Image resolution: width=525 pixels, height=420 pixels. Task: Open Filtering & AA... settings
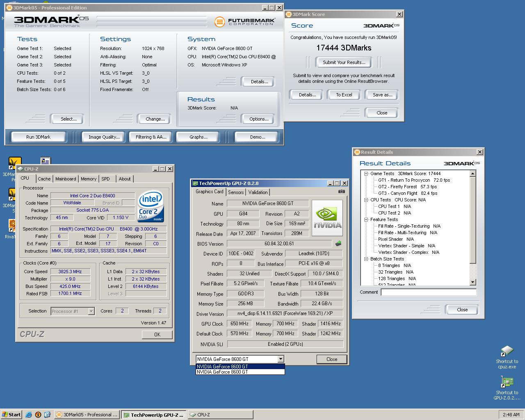(151, 137)
